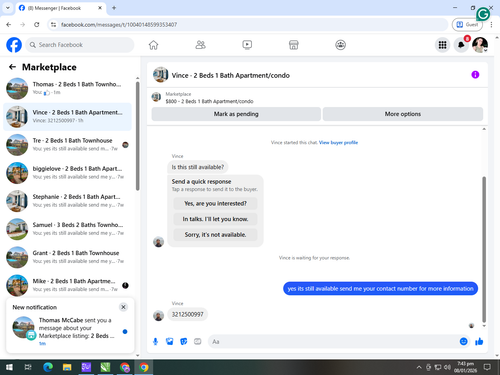Send quick response 'Sorry, it's not available.'
This screenshot has height=375, width=500.
[215, 235]
